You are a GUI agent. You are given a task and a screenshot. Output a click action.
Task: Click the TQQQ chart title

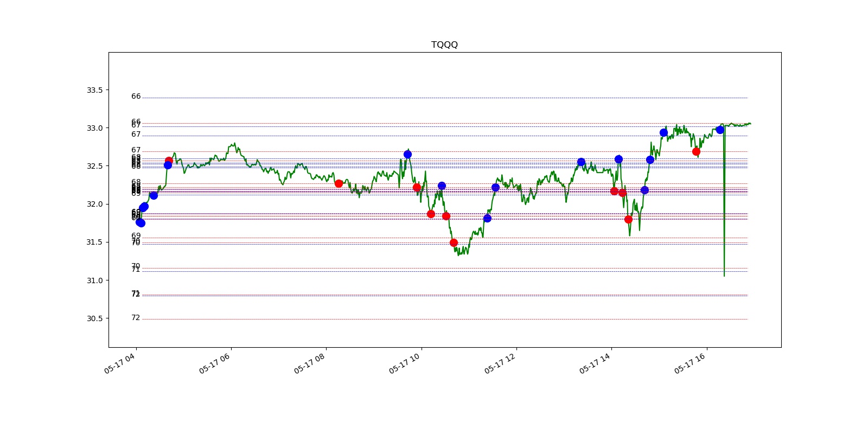click(x=444, y=44)
